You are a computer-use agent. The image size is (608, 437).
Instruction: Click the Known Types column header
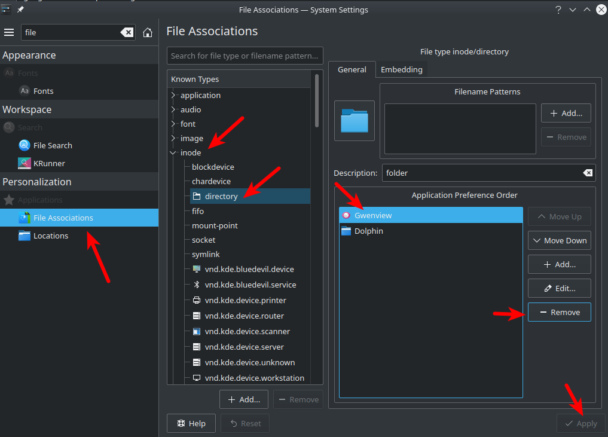(x=240, y=79)
